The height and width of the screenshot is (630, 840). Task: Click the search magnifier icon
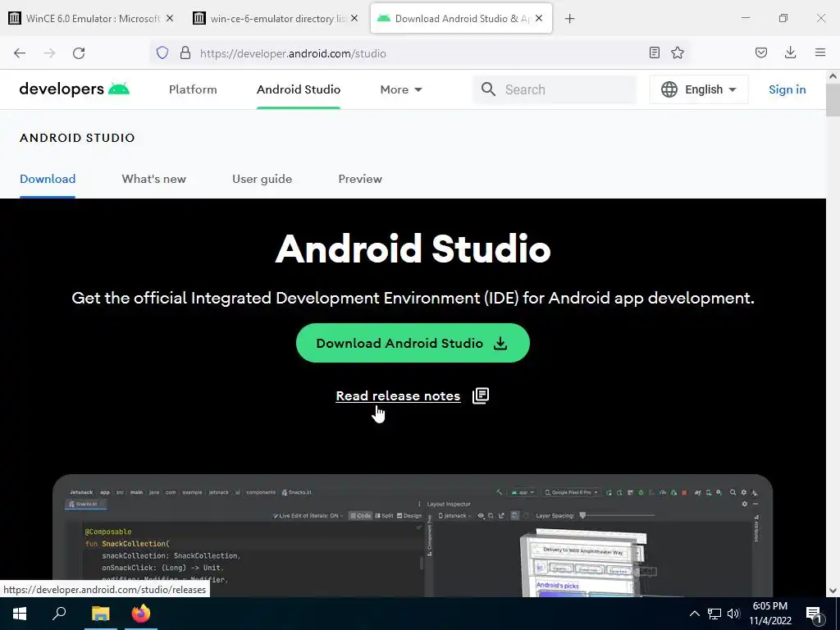coord(488,89)
